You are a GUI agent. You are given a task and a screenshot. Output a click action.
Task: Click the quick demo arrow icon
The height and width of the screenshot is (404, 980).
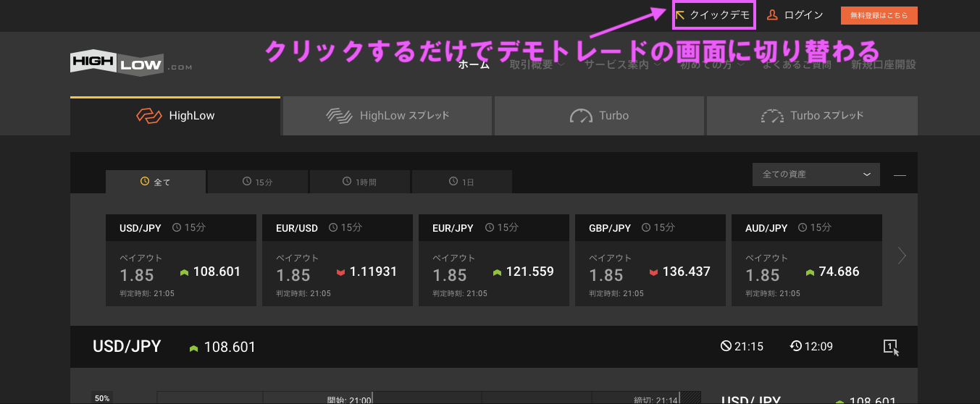tap(680, 14)
